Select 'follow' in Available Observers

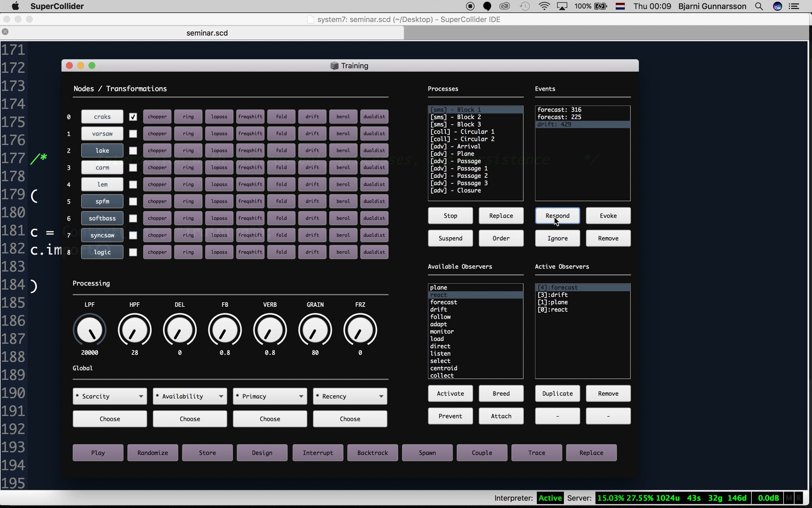pos(475,317)
